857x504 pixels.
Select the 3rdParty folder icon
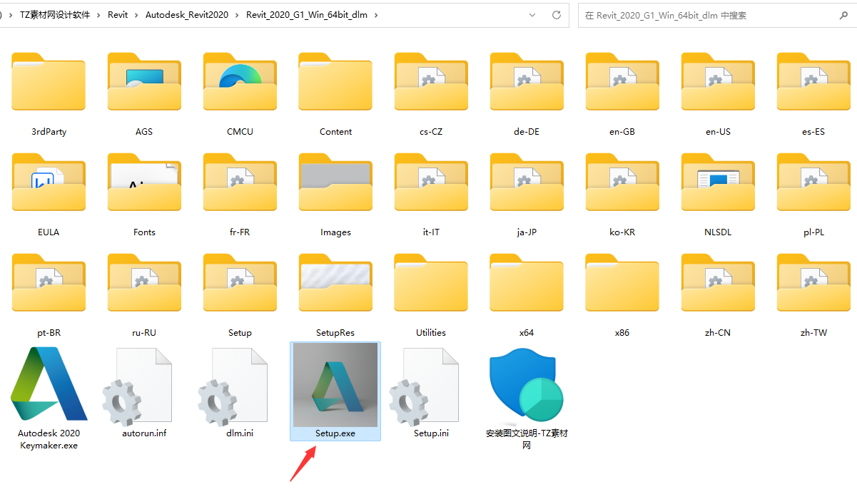[x=49, y=82]
